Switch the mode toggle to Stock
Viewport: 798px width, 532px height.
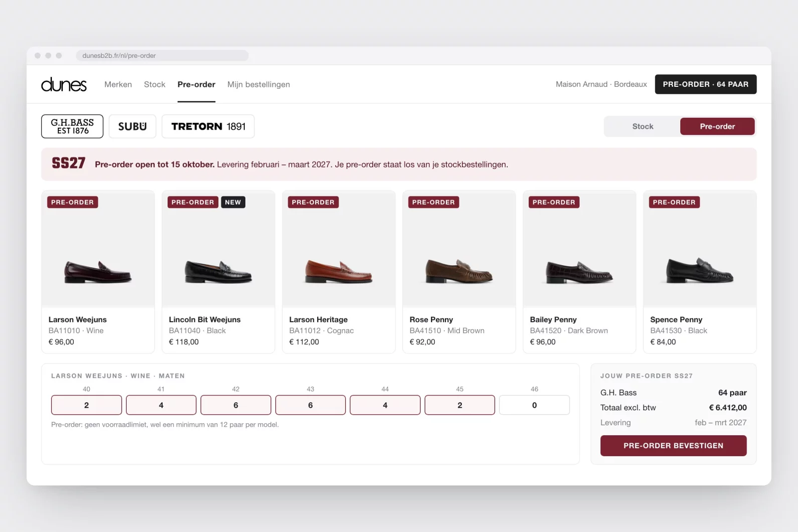pyautogui.click(x=642, y=126)
